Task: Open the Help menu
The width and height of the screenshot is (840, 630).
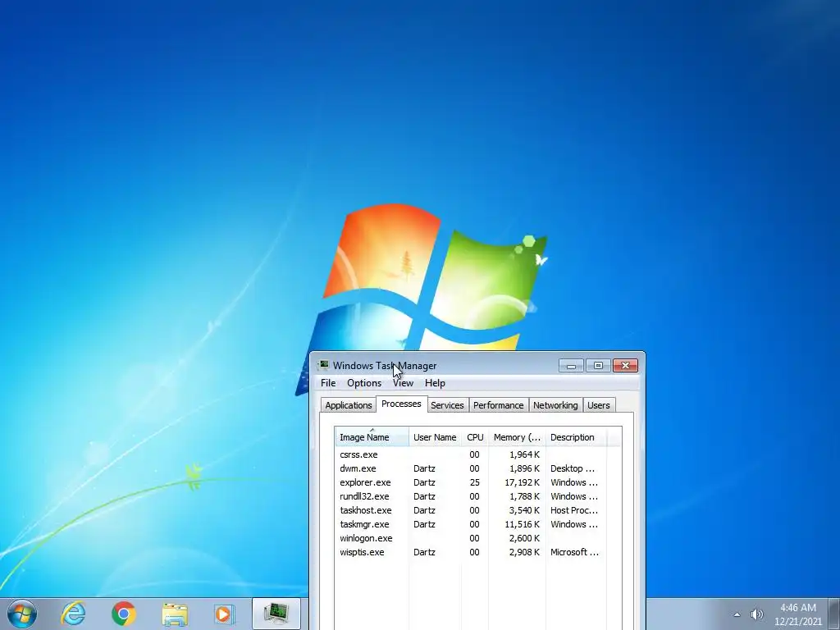Action: coord(435,383)
